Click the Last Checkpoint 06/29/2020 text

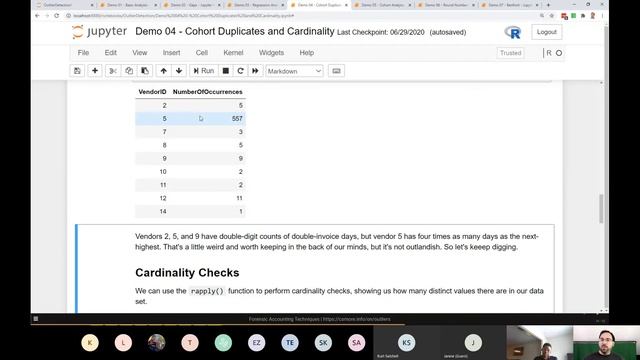pyautogui.click(x=380, y=32)
